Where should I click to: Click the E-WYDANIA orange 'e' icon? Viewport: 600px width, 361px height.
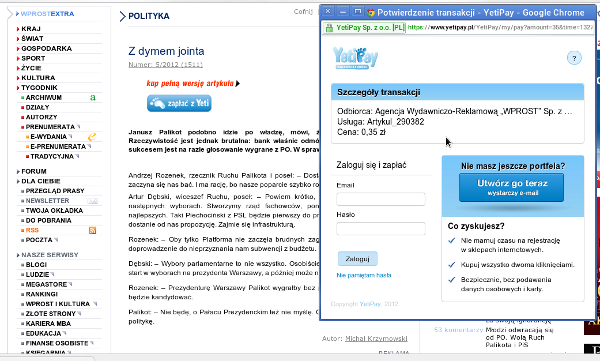click(x=92, y=137)
